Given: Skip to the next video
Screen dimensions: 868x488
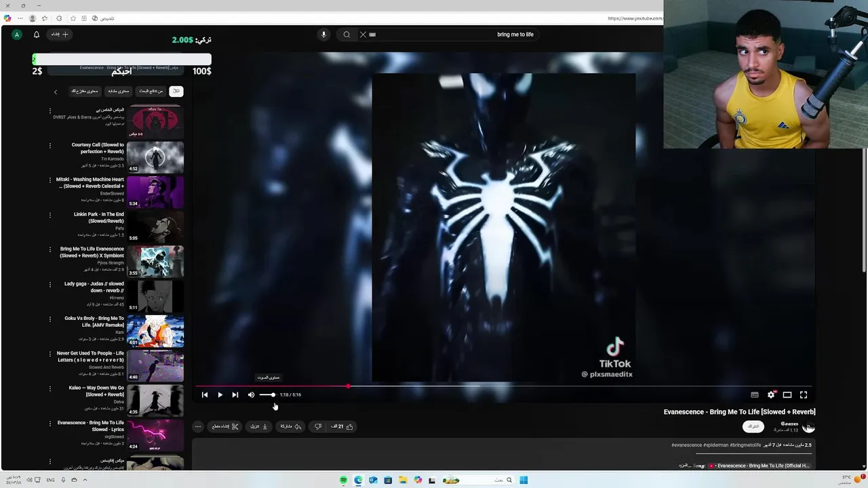Looking at the screenshot, I should [x=235, y=394].
